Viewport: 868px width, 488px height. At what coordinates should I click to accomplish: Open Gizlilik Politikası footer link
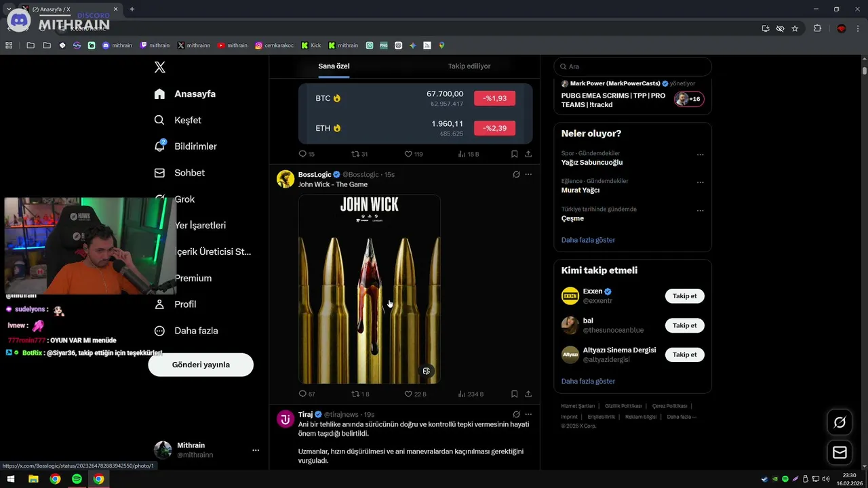[623, 406]
